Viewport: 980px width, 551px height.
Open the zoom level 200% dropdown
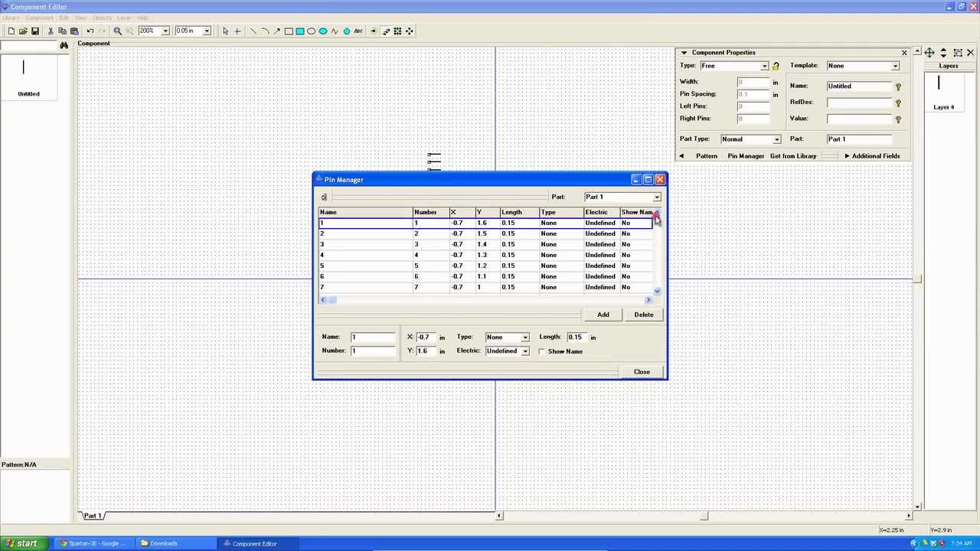pos(165,31)
